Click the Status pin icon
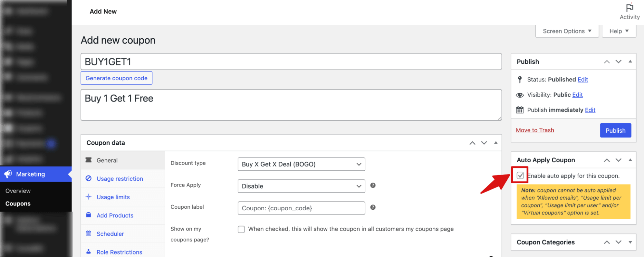Viewport: 644px width, 257px height. click(x=520, y=80)
